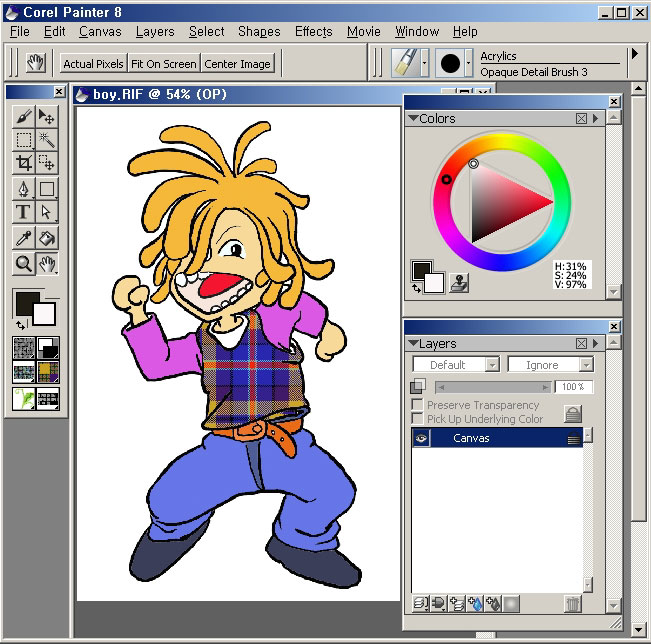Delete layer with the trash icon

(572, 604)
